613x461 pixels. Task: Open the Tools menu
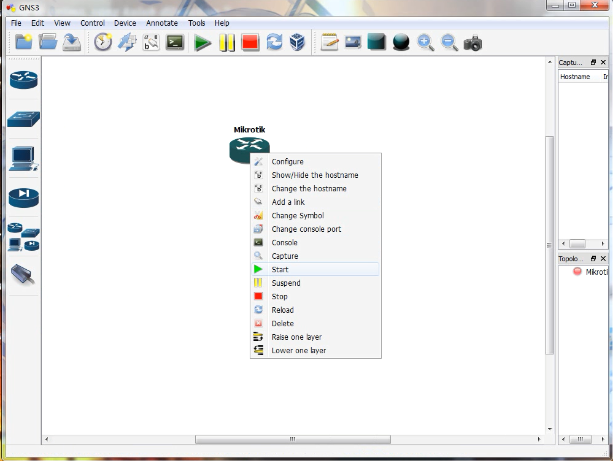[x=196, y=23]
